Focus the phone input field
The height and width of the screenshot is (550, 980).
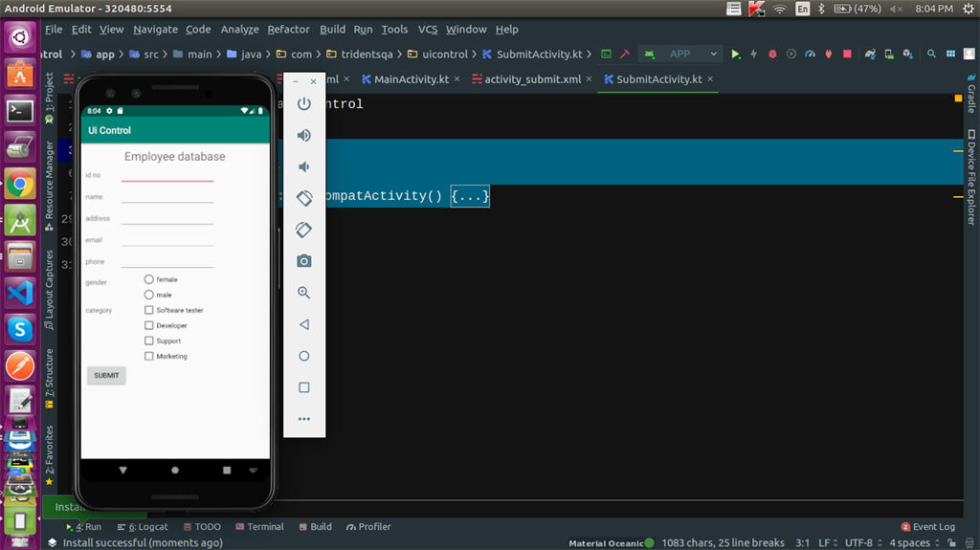167,261
